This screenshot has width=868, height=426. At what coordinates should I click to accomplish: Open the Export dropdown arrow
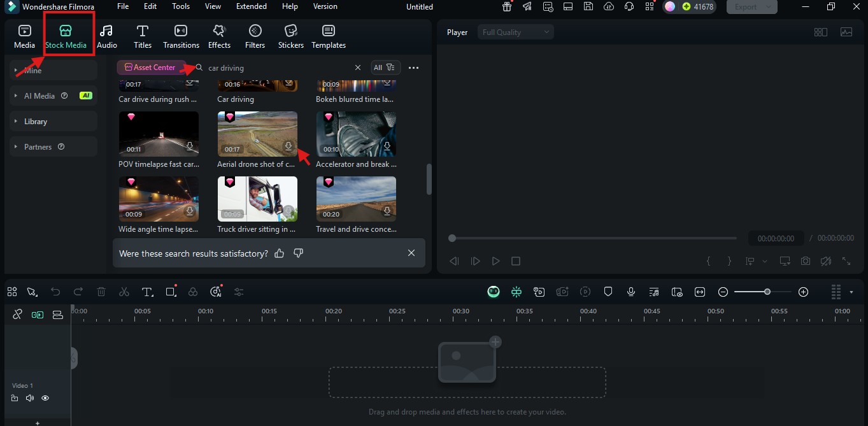tap(769, 7)
